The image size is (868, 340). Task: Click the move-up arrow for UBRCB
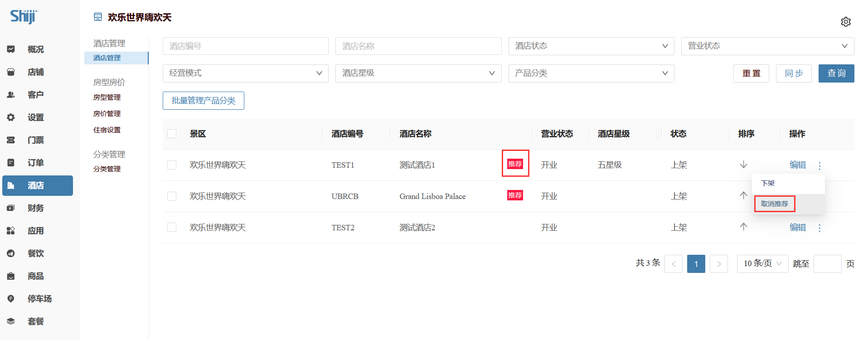[743, 195]
